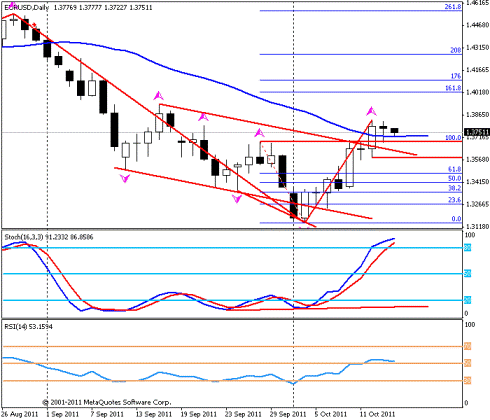Select the down fractal arrow below 26 Sep low
Screen dimensions: 490x420
coord(237,199)
